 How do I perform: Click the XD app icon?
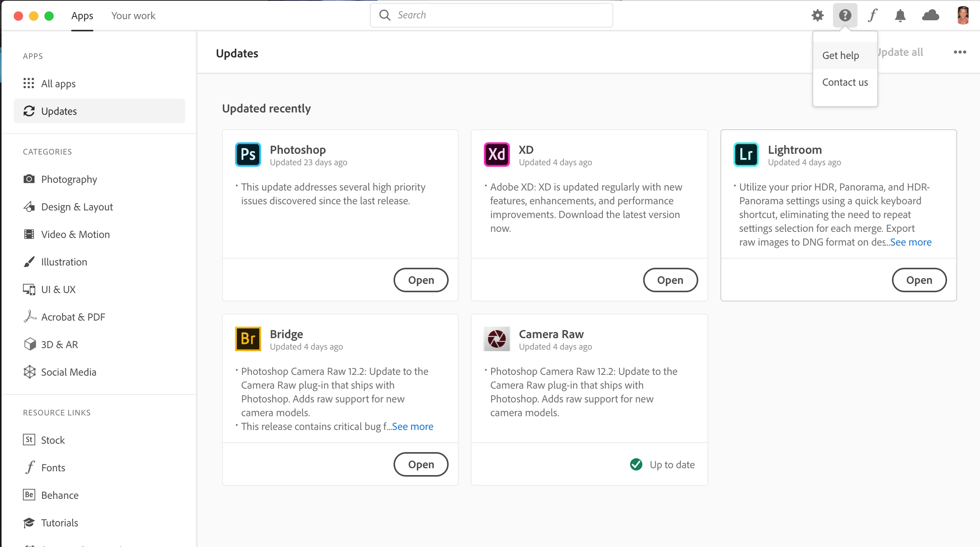[x=497, y=155]
